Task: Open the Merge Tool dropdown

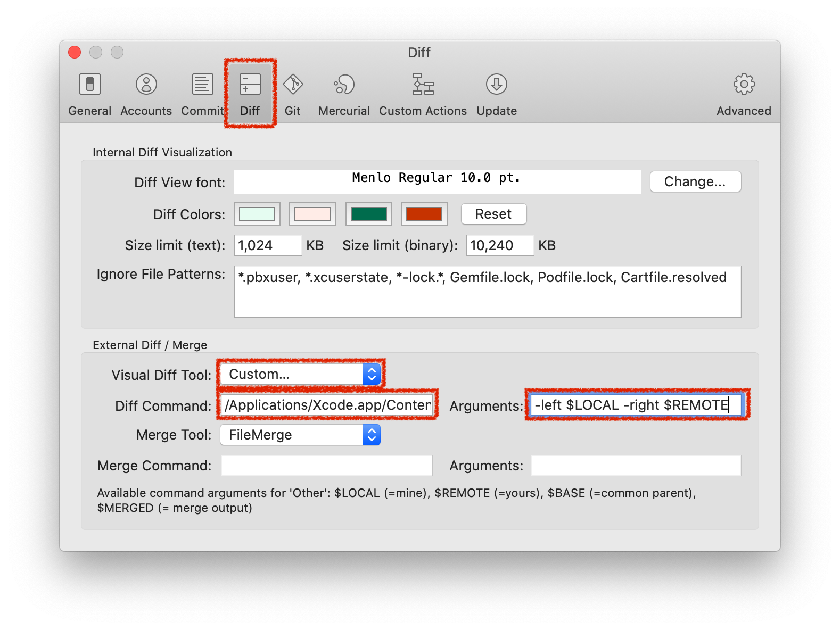Action: point(300,435)
